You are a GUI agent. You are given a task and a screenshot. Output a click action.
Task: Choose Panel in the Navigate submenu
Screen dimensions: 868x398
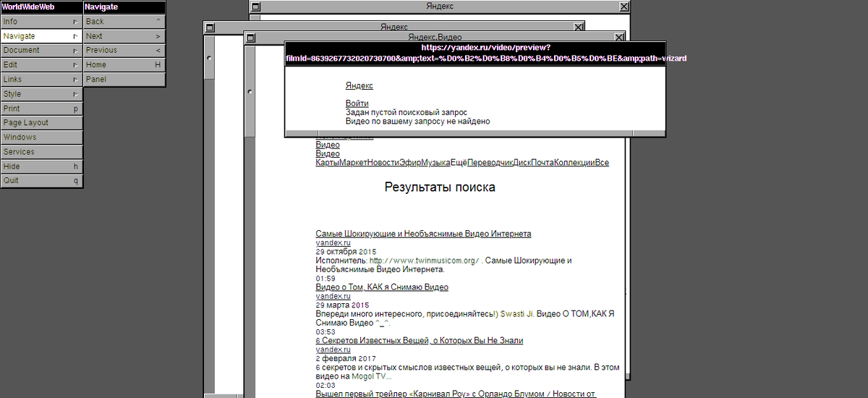click(124, 80)
